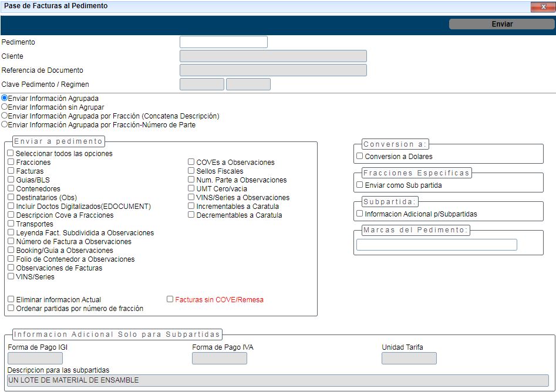Check Facturas sin COVE/Remesa in red

(170, 299)
